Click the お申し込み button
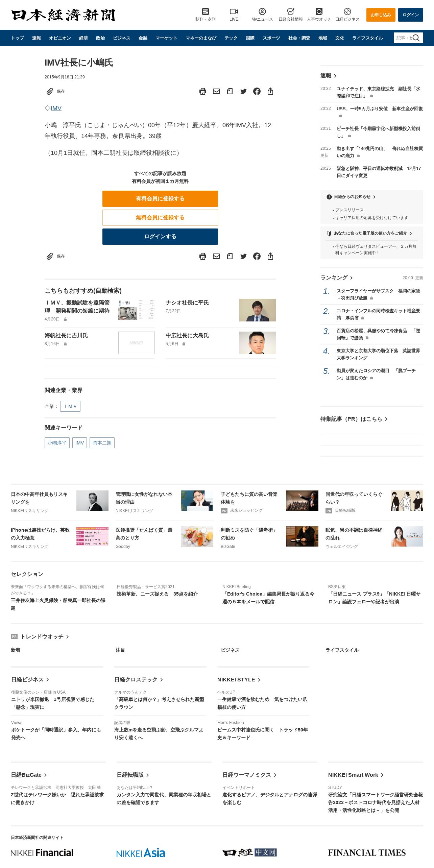Viewport: 434px width, 868px height. point(381,15)
